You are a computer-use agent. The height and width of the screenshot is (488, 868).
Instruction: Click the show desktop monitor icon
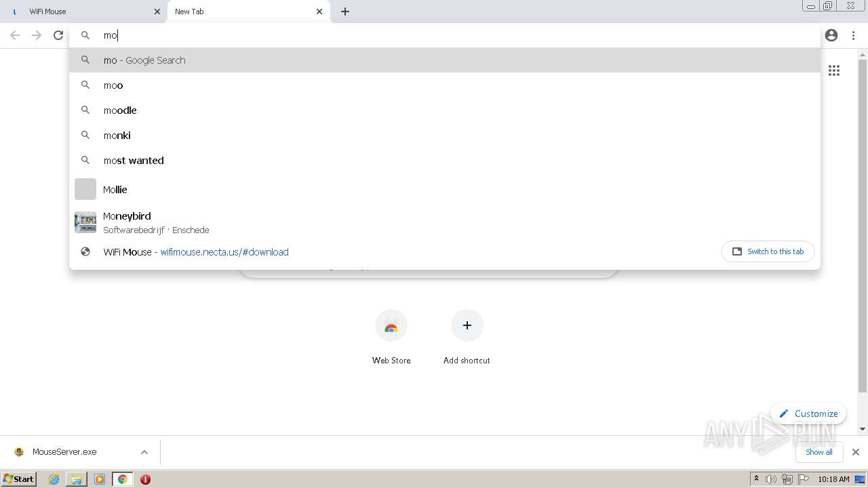coord(860,479)
